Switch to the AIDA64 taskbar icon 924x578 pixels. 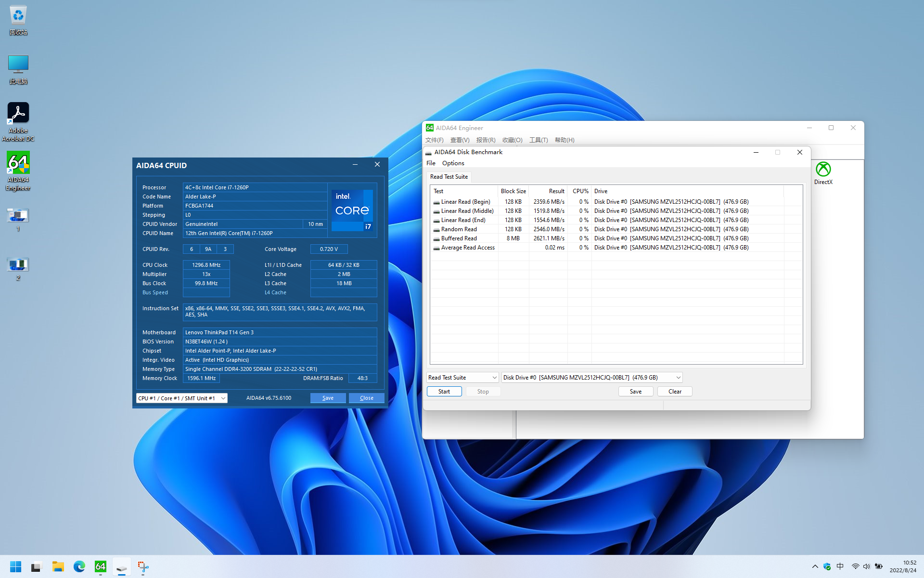pyautogui.click(x=100, y=566)
